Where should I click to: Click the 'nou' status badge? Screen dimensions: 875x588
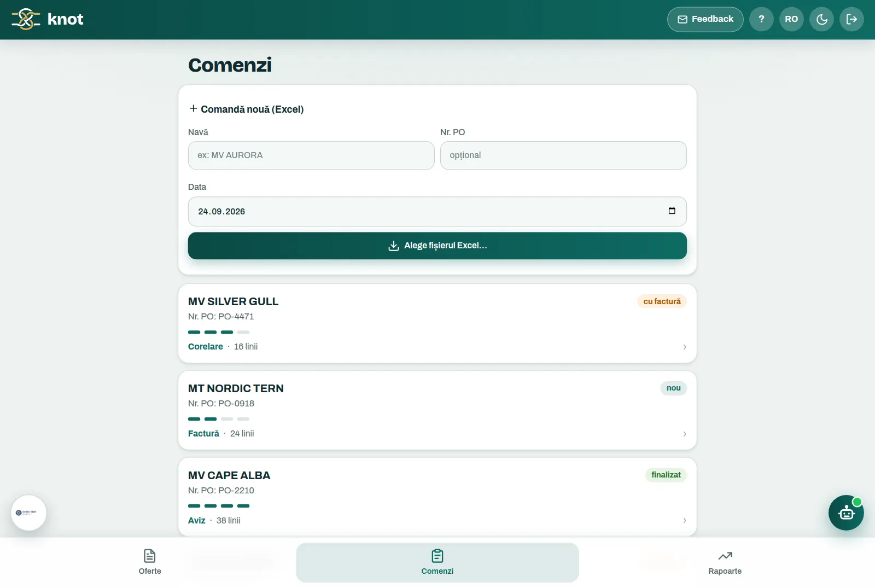pos(673,388)
